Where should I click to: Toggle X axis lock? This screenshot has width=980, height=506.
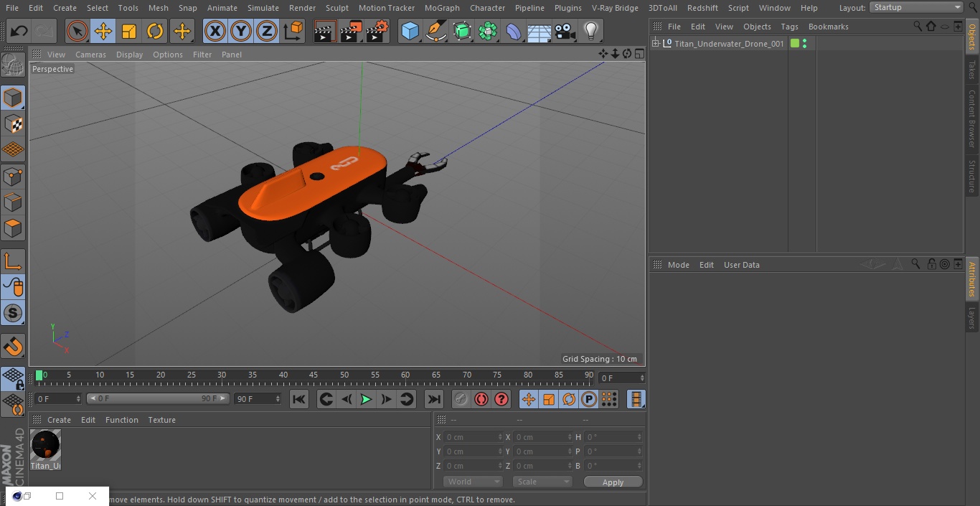pos(215,32)
